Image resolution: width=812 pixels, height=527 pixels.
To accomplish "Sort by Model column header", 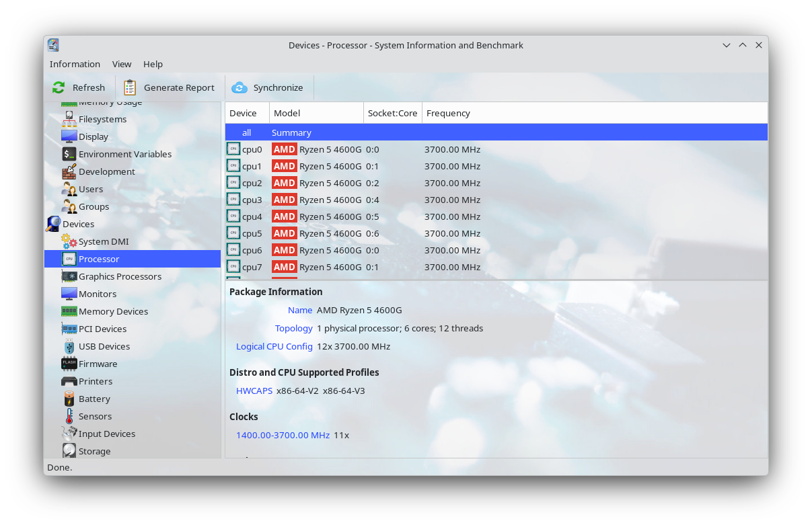I will pos(316,113).
